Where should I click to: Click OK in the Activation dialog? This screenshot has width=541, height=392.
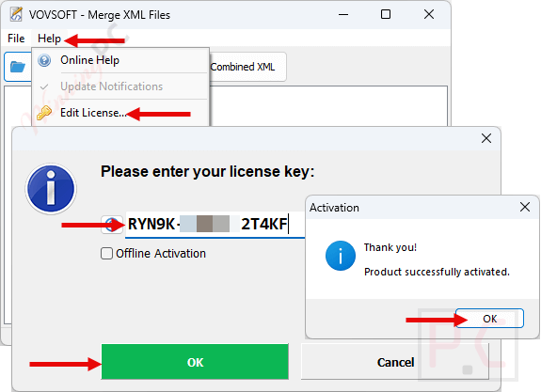point(489,319)
